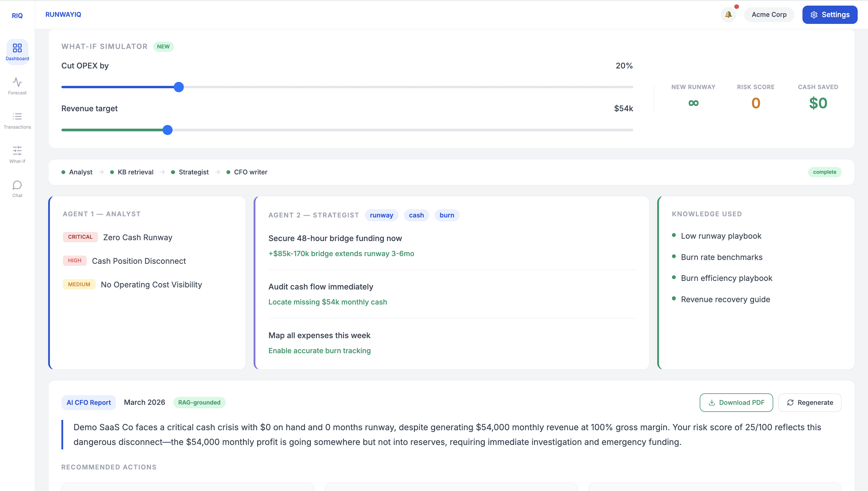Open the Acme Corp account selector

point(769,14)
